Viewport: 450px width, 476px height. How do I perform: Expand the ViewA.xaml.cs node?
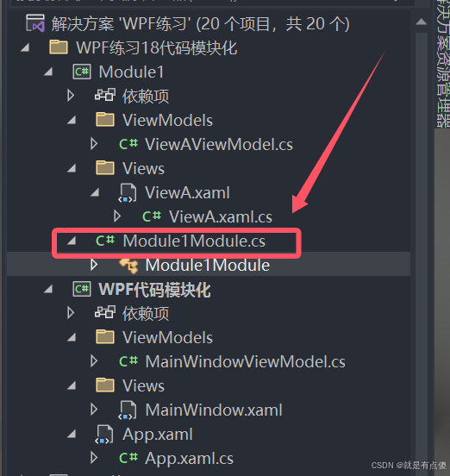[117, 216]
